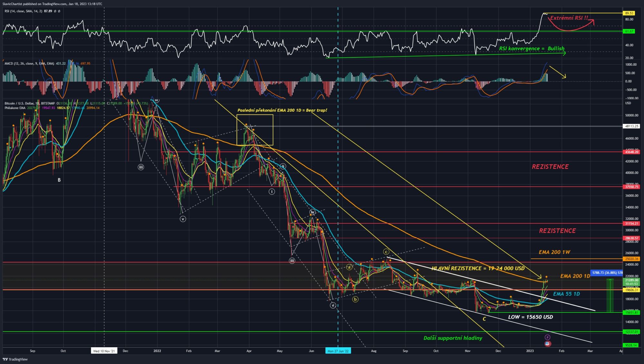Click the May label on the time axis
The height and width of the screenshot is (364, 644).
pos(279,351)
